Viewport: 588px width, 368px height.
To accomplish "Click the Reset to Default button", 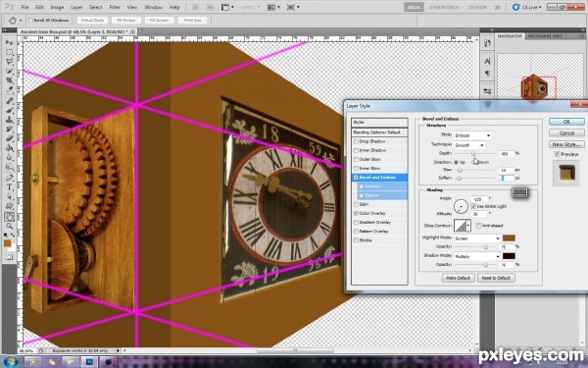I will 496,278.
